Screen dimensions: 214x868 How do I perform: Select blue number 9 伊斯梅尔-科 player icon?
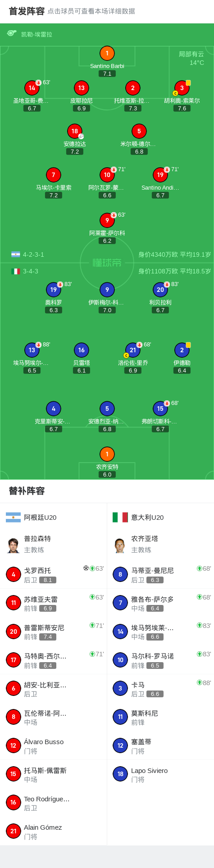107,290
